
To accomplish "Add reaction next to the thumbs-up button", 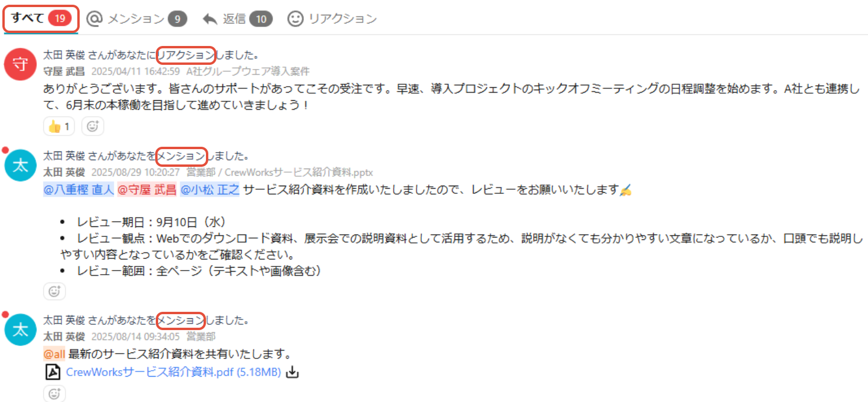I will pos(93,126).
